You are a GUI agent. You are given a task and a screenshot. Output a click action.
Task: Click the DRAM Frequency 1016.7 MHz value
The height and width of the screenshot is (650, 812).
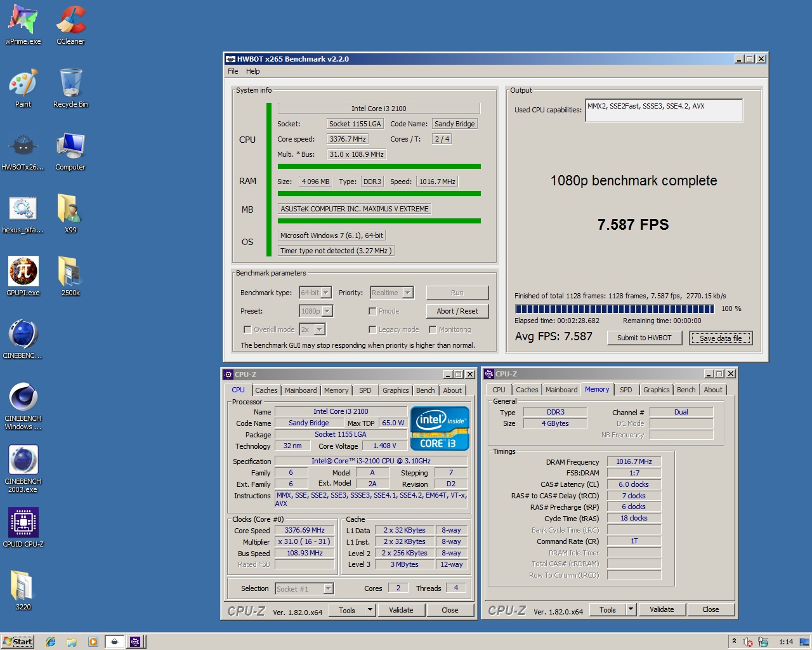point(634,461)
